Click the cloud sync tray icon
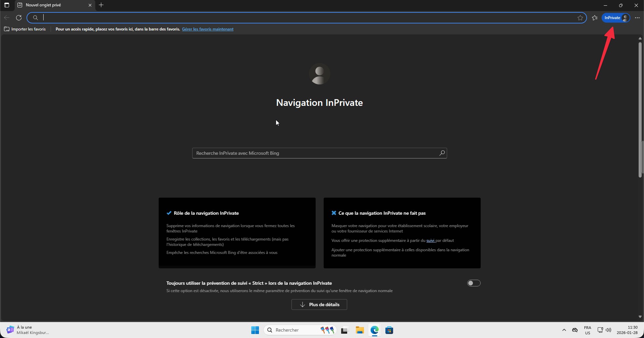 coord(575,330)
